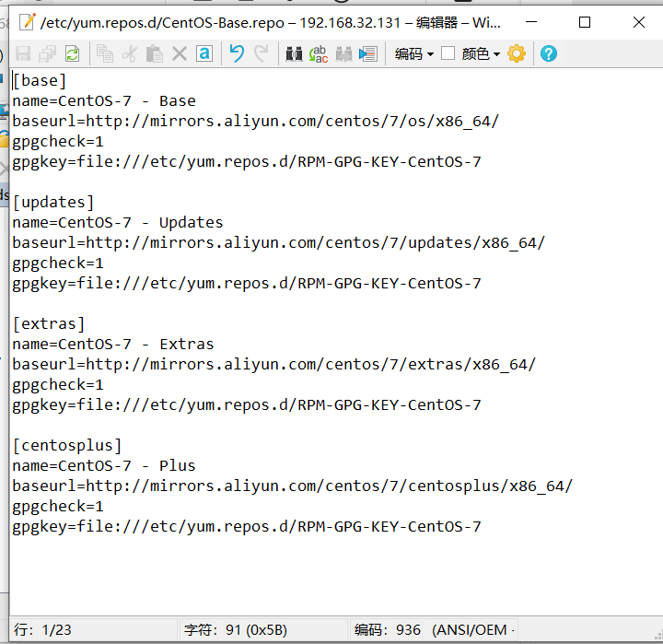
Task: Click the Delete X icon
Action: (x=180, y=54)
